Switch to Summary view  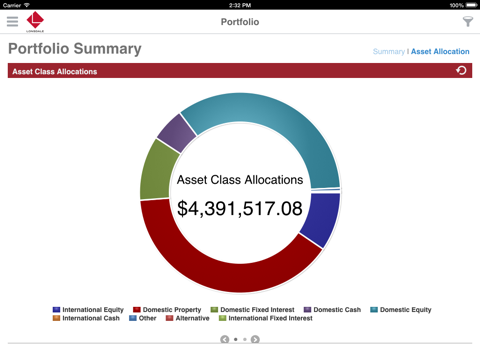point(389,51)
